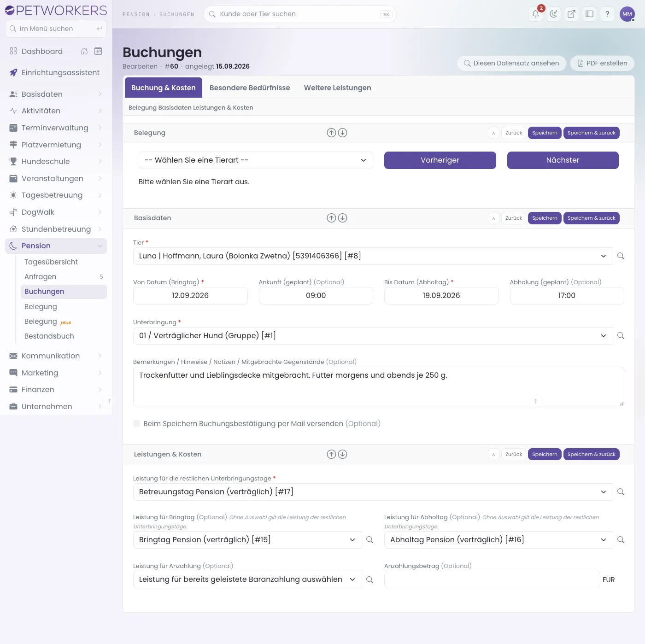Click Diesen Datensatz ansehen button
This screenshot has width=645, height=644.
[511, 63]
